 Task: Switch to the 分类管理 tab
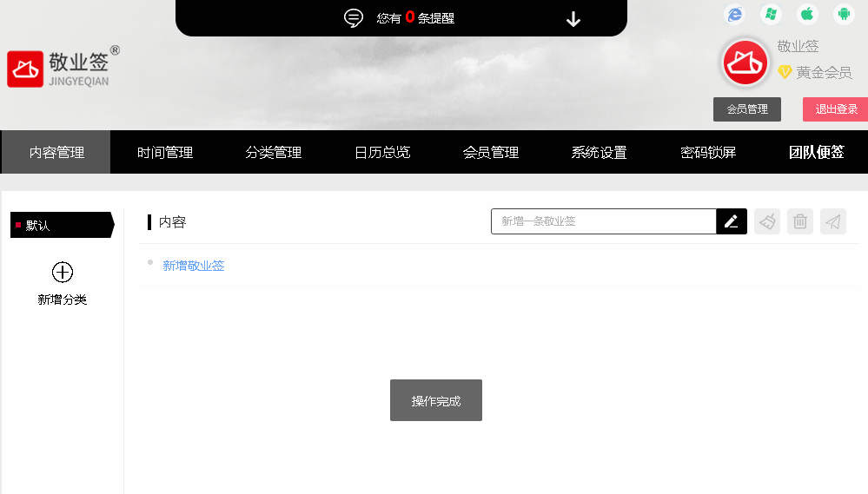[274, 152]
